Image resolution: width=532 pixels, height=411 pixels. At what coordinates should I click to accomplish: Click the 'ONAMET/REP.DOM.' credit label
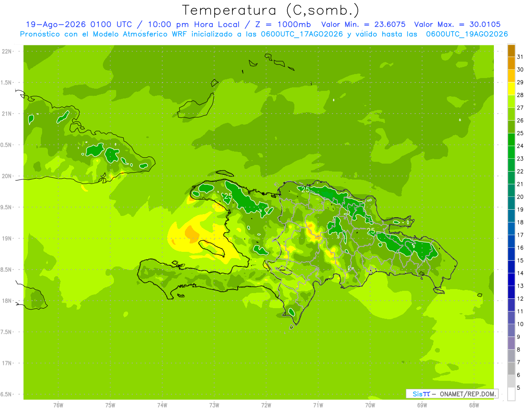pyautogui.click(x=468, y=394)
